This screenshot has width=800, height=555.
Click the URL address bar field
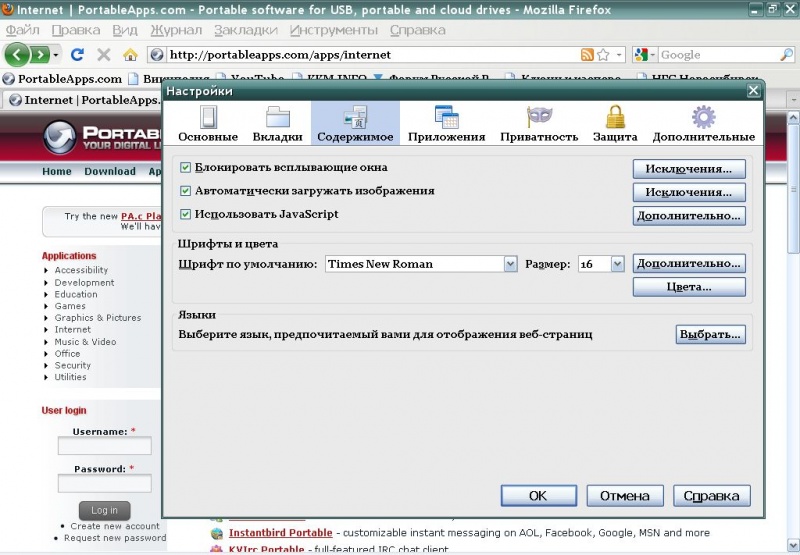coord(370,55)
